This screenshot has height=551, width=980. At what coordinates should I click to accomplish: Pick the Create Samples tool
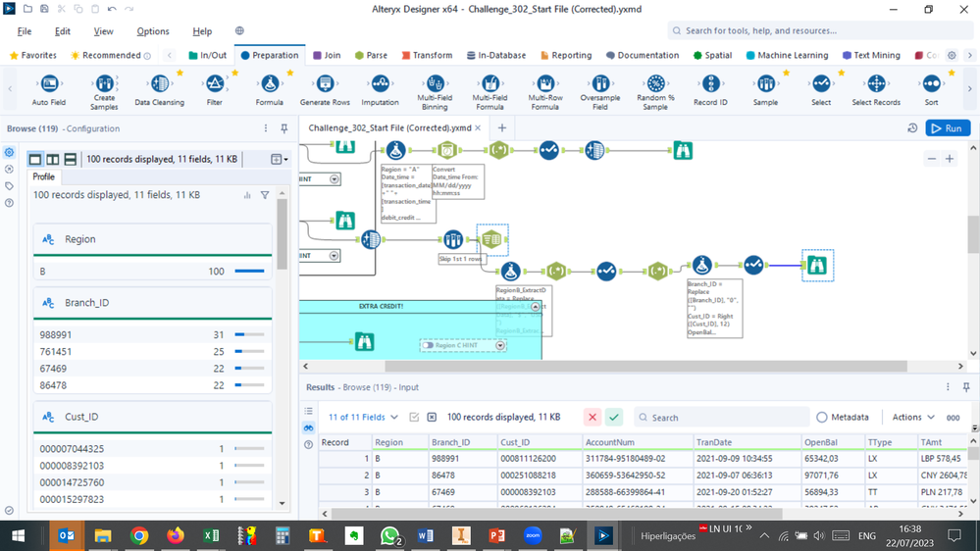pos(104,92)
